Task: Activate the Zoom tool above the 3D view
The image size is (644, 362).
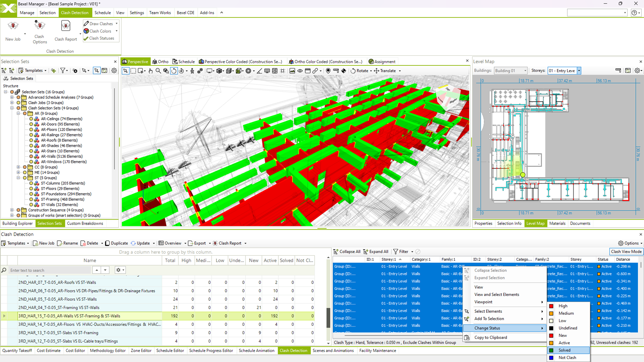Action: (158, 71)
